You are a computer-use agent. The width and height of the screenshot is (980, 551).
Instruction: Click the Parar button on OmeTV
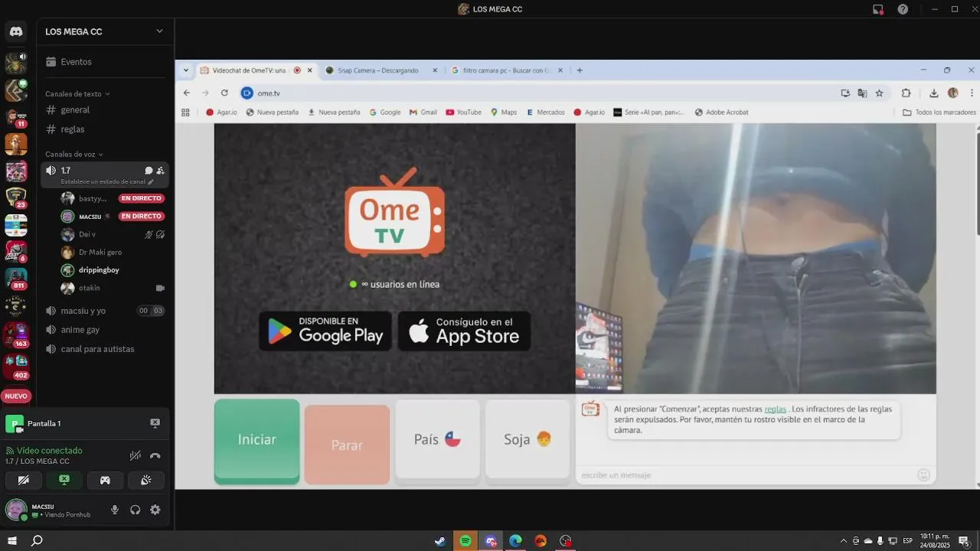point(347,445)
